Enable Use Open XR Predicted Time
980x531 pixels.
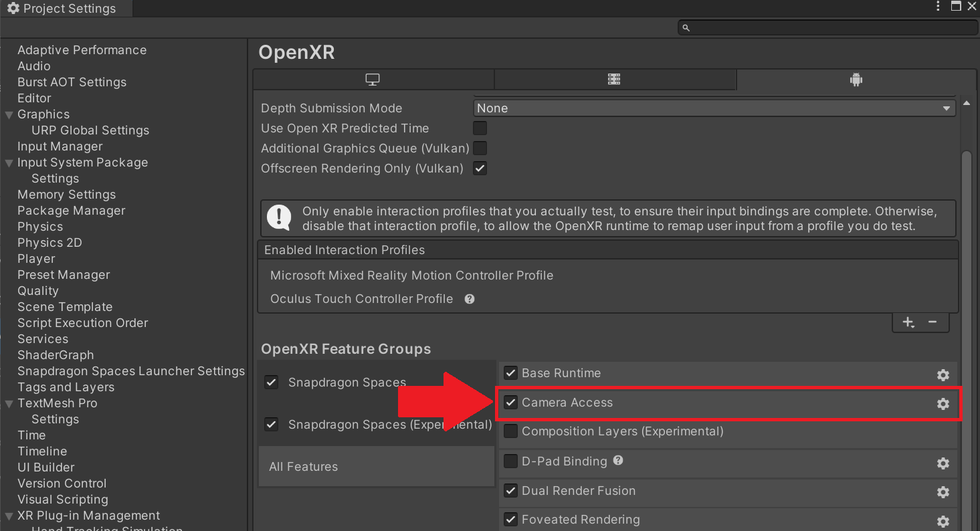(x=480, y=128)
